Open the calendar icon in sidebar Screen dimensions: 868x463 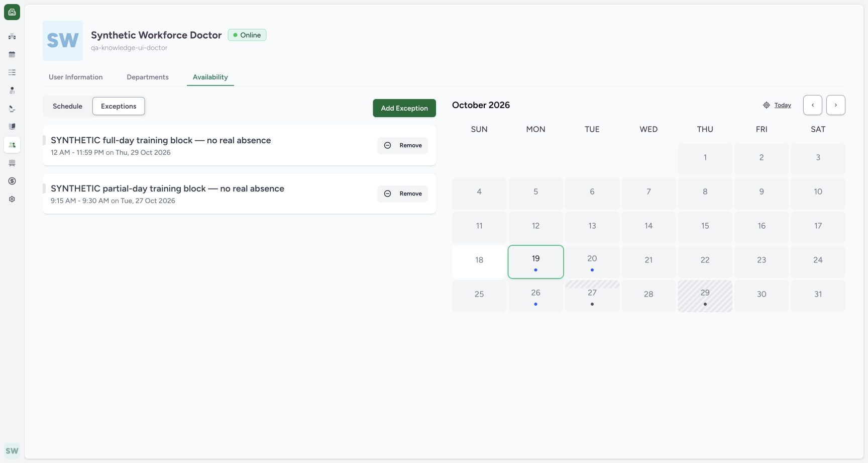tap(12, 54)
